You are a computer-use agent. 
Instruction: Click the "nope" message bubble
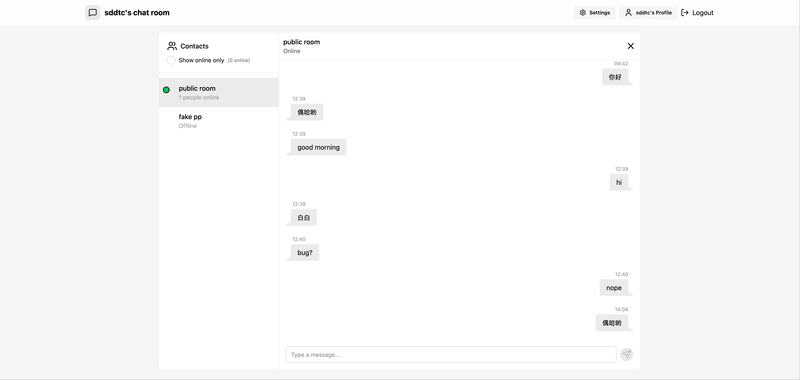(x=614, y=288)
